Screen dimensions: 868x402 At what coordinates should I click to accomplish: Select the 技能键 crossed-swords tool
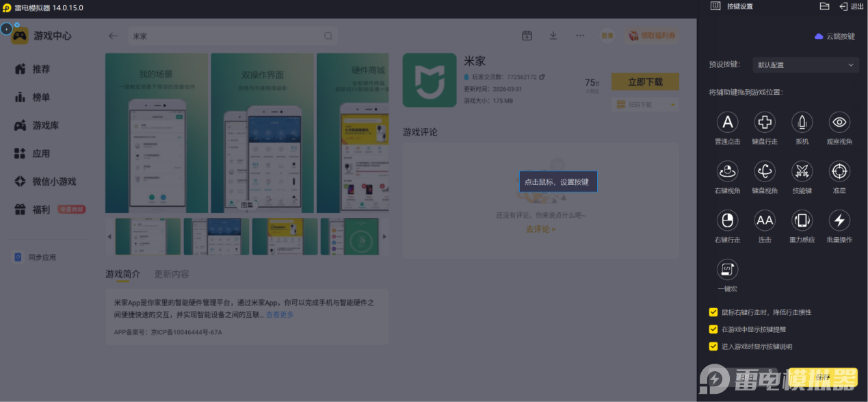click(802, 171)
